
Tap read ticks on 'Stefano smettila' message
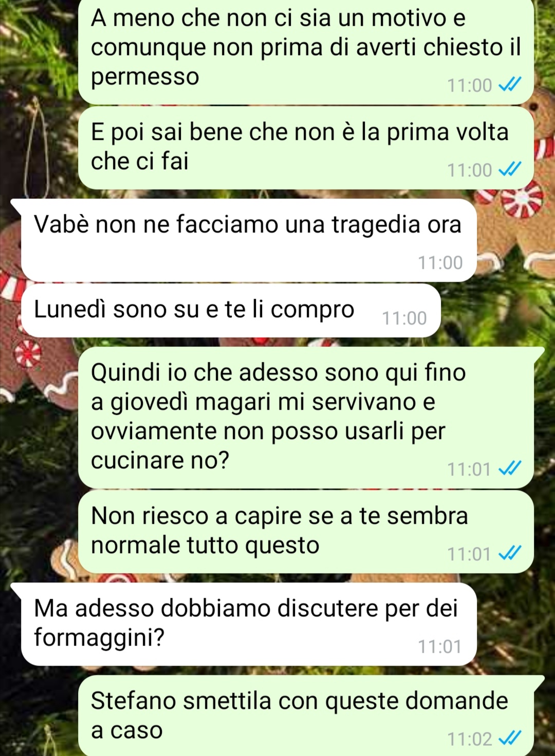[511, 737]
